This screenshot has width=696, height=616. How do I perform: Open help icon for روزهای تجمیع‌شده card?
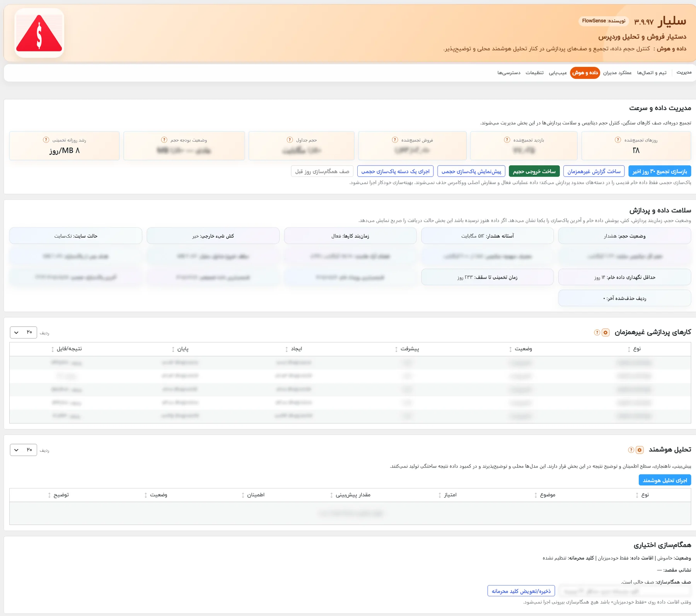point(618,140)
